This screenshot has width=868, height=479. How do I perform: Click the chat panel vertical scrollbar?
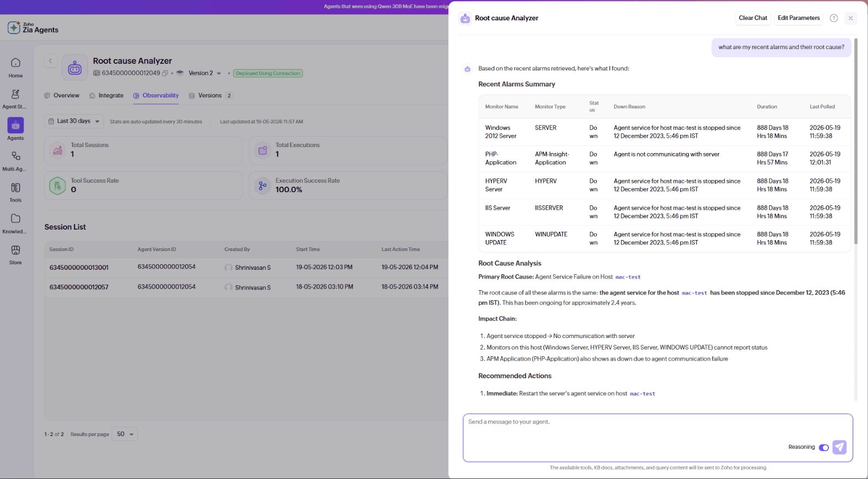pos(855,141)
